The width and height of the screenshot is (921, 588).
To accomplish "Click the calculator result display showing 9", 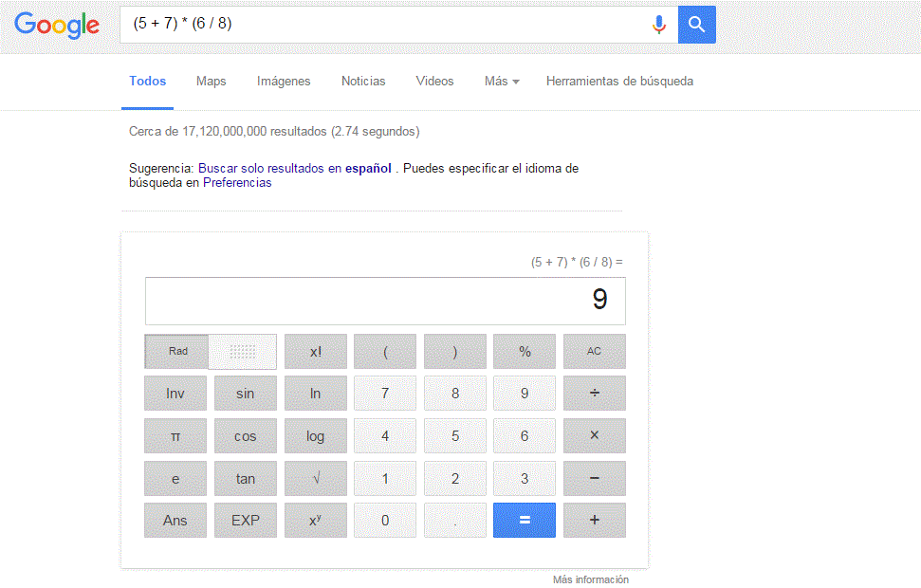I will tap(385, 301).
